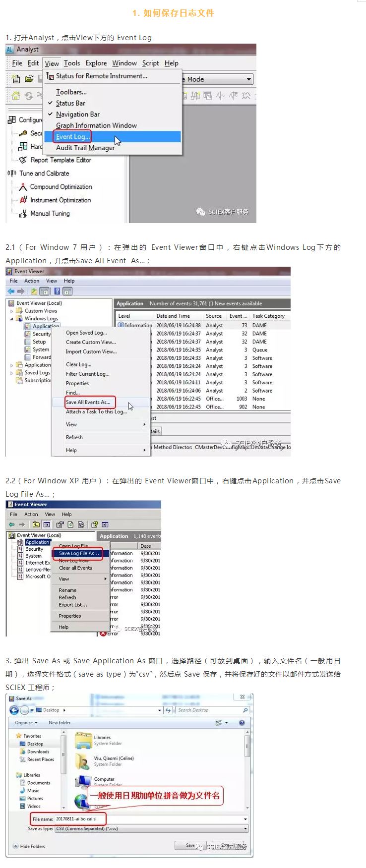Click the Date and Time column header
366x868 pixels.
pos(173,316)
